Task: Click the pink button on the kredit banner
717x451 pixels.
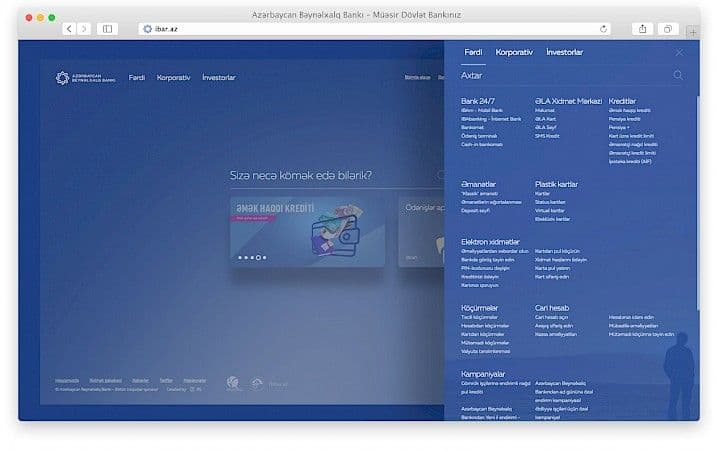Action: 253,218
